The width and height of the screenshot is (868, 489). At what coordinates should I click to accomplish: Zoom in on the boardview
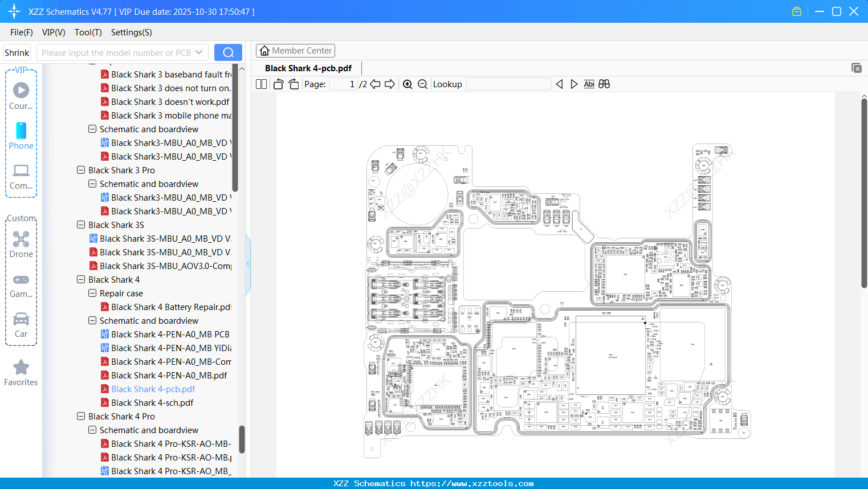[407, 84]
